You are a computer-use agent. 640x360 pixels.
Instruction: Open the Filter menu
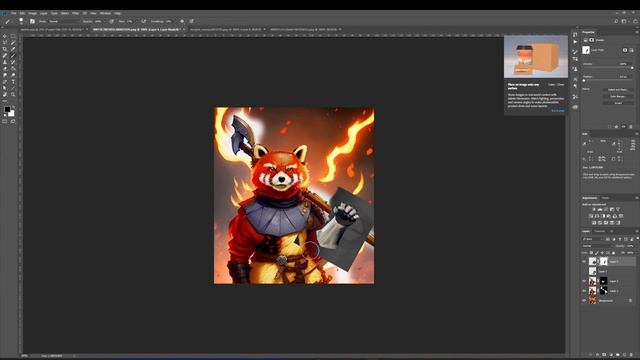pos(75,13)
